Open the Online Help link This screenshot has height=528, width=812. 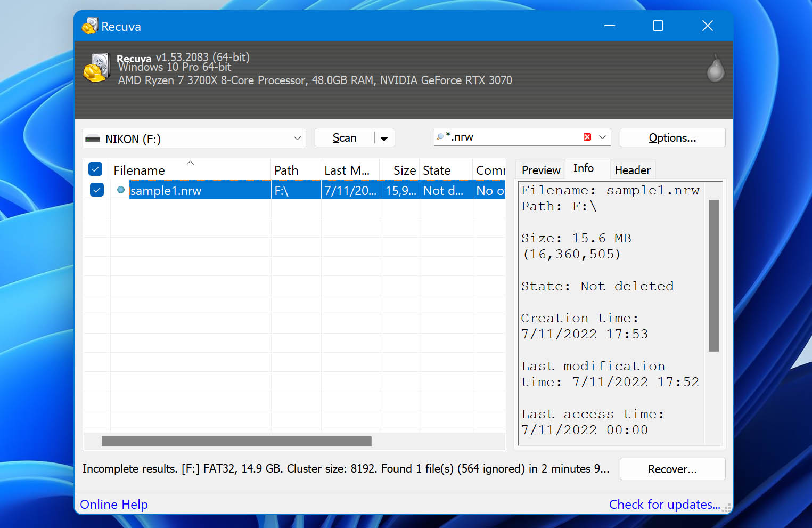pos(114,505)
